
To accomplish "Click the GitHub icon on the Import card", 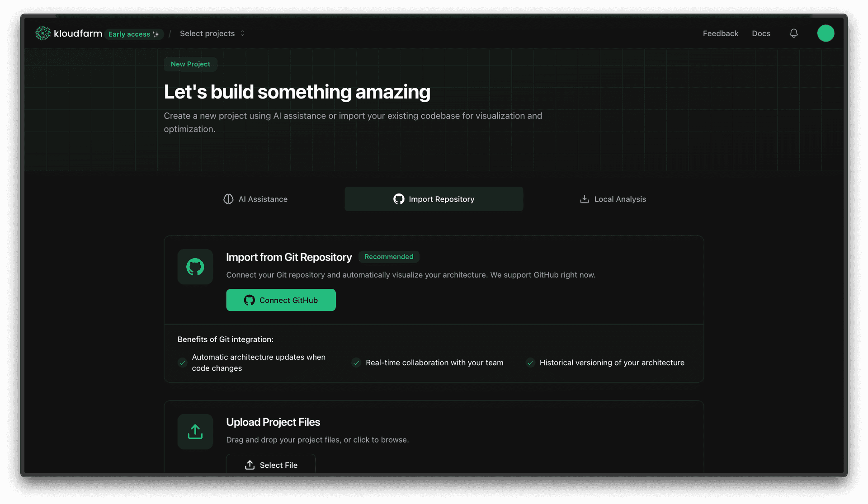I will click(195, 267).
